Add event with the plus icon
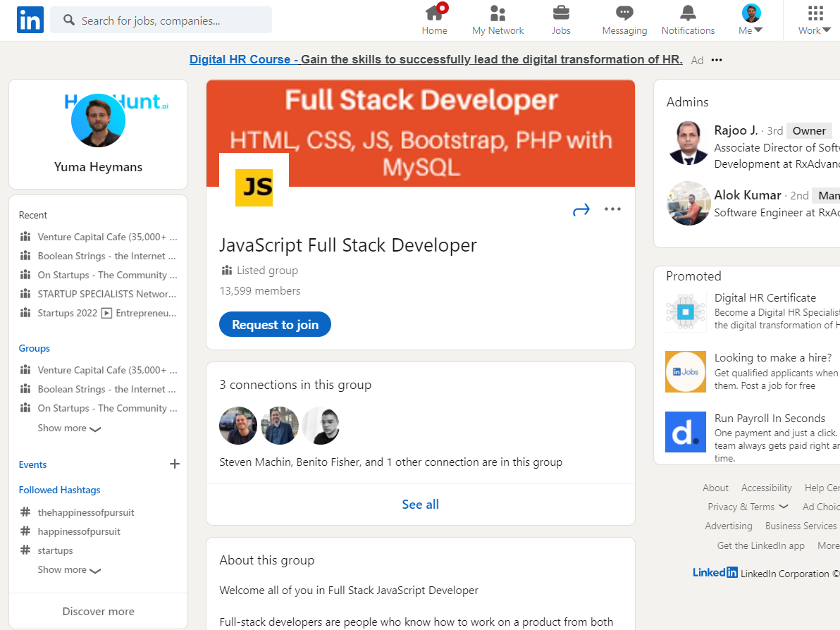This screenshot has width=840, height=630. [x=175, y=464]
